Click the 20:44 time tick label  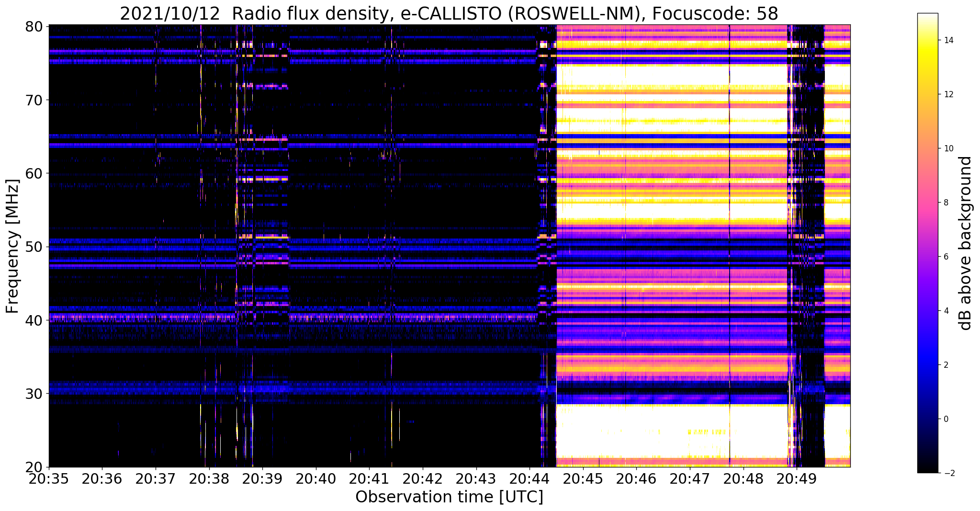coord(529,478)
